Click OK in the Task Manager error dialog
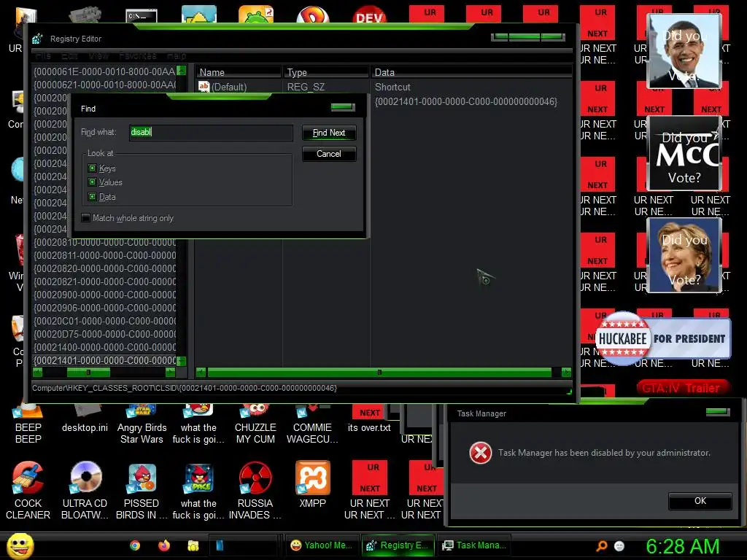The image size is (747, 560). (700, 501)
